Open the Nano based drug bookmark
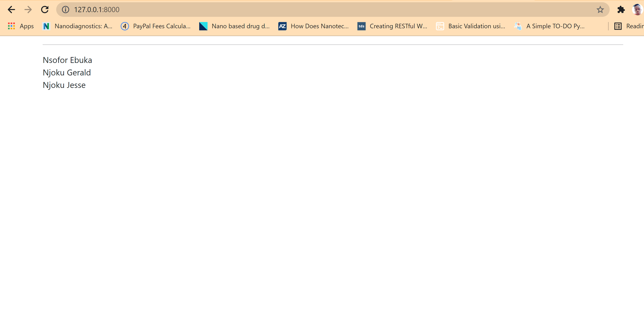This screenshot has width=644, height=331. pos(234,26)
